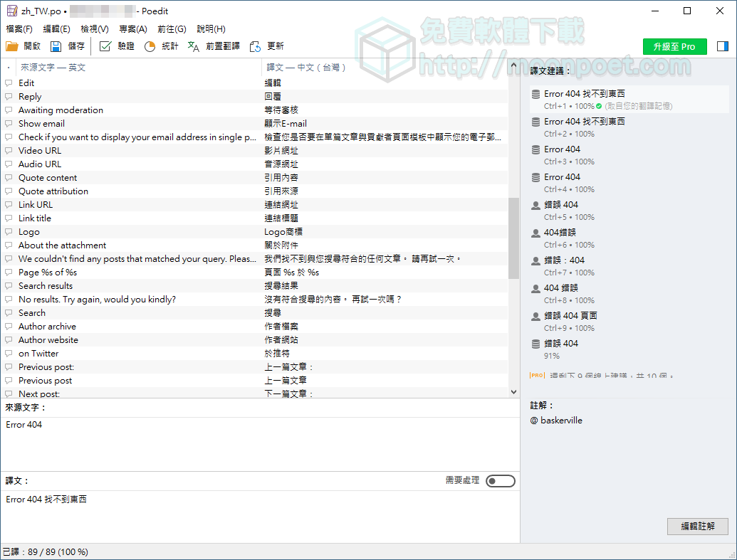Viewport: 737px width, 560px height.
Task: Click the Save floppy disk icon
Action: tap(56, 46)
